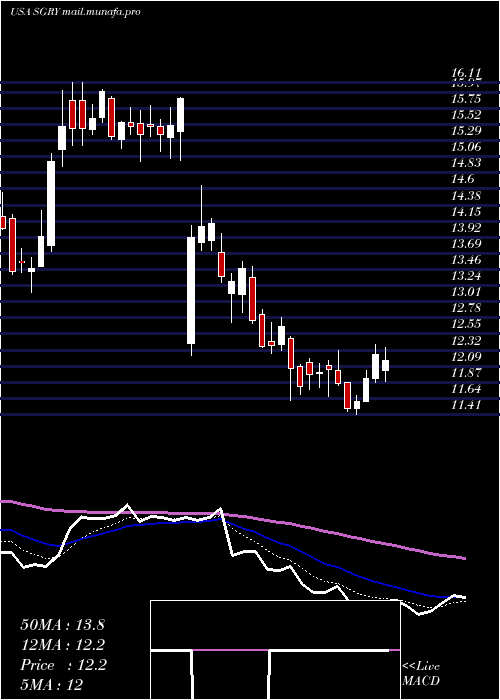Select the 16.11 price axis label
Viewport: 500px width, 700px height.
(466, 73)
